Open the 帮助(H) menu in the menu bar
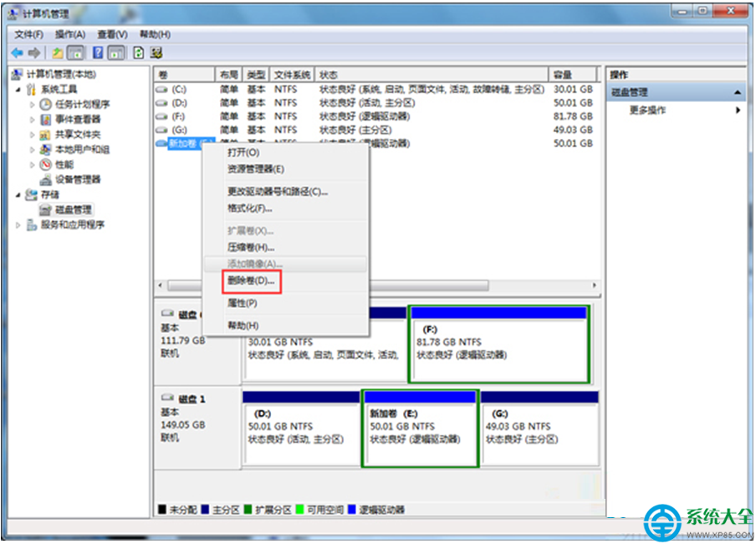Screen dimensions: 756x544 coord(155,34)
